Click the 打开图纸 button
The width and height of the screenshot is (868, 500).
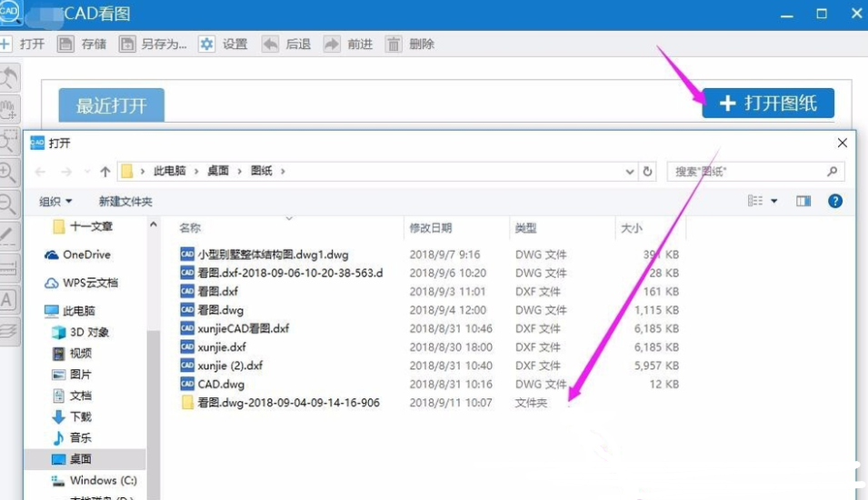(768, 104)
